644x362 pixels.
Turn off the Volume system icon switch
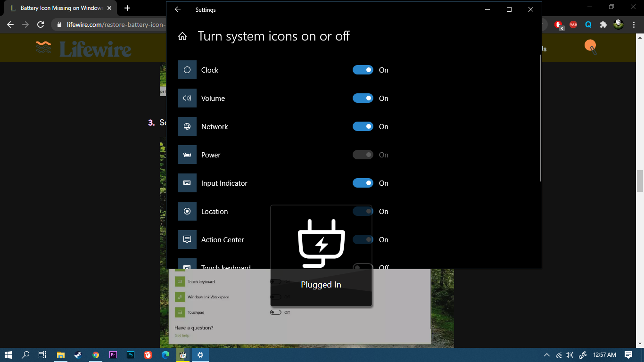pyautogui.click(x=363, y=98)
